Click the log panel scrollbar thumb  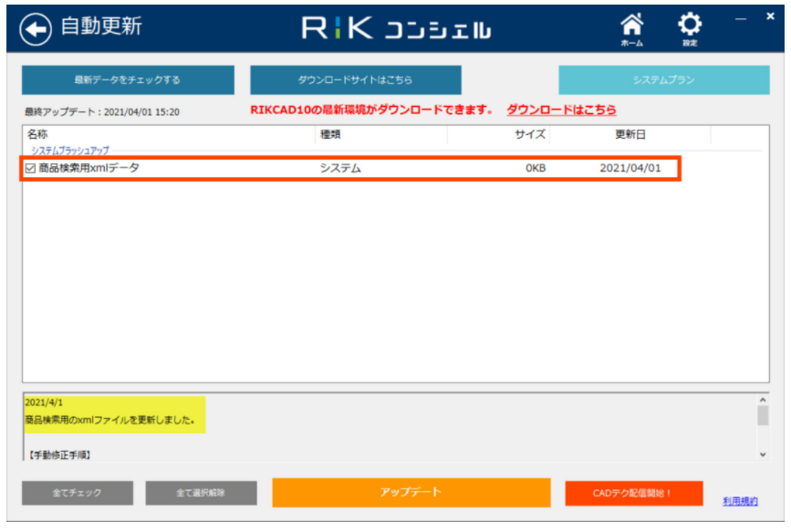[763, 416]
